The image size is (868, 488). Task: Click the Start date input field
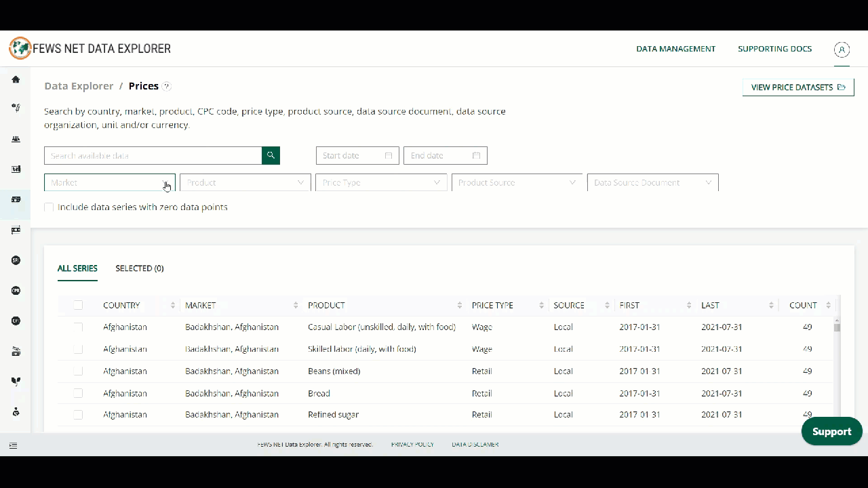[357, 155]
